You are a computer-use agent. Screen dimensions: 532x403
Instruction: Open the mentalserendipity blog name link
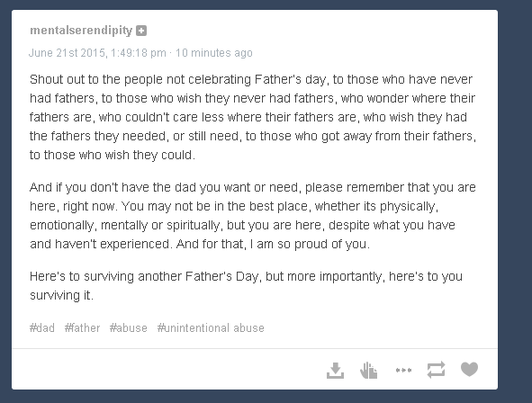pos(81,31)
